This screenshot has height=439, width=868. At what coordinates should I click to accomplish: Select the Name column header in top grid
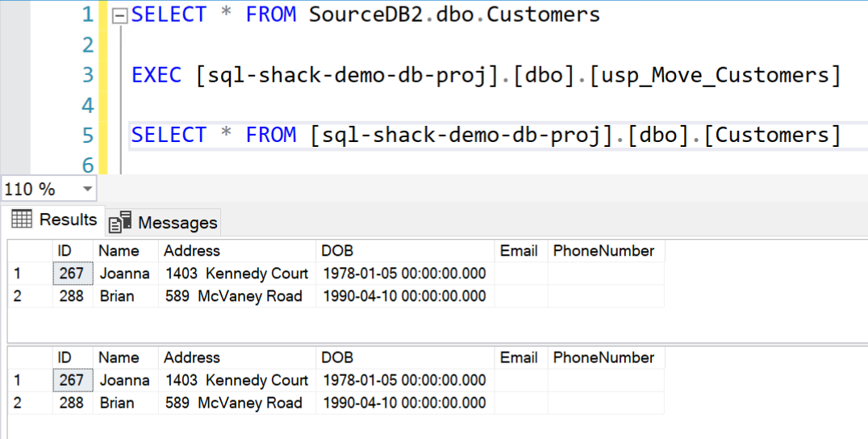(x=119, y=251)
